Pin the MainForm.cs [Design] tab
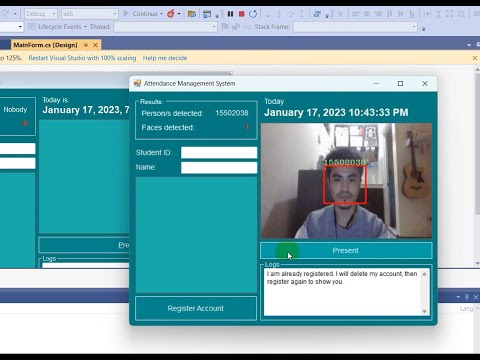The height and width of the screenshot is (360, 480). click(86, 45)
